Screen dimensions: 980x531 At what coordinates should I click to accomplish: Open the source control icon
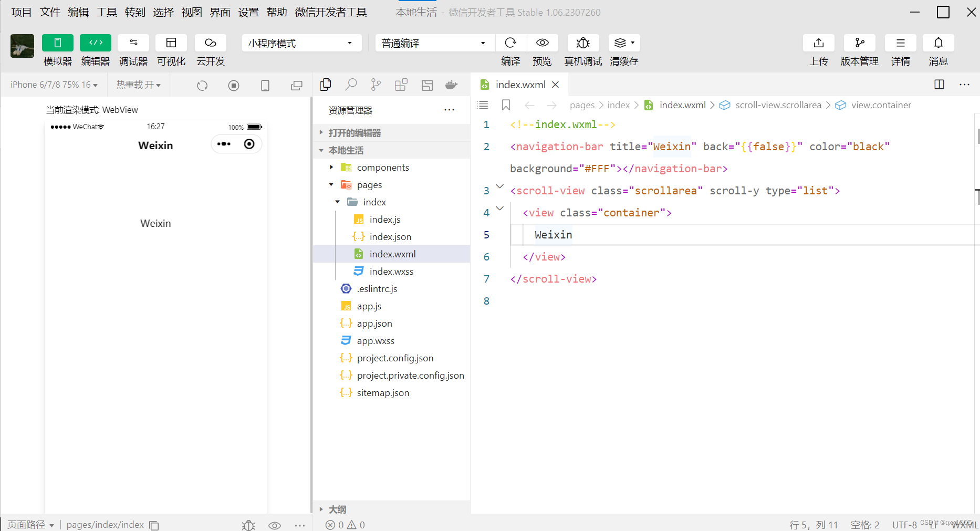click(x=376, y=85)
